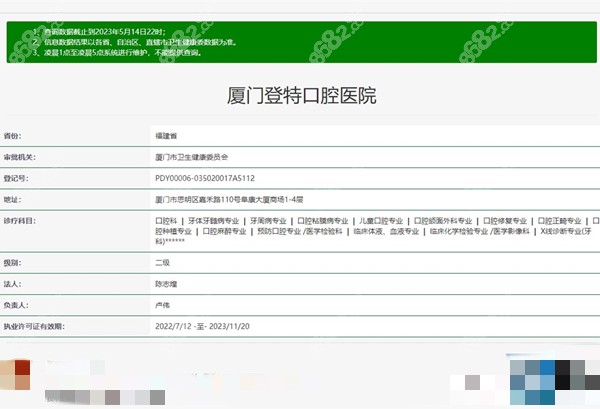Click 口腔修复专业 in the 诊疗科目 list
600x409 pixels.
505,221
